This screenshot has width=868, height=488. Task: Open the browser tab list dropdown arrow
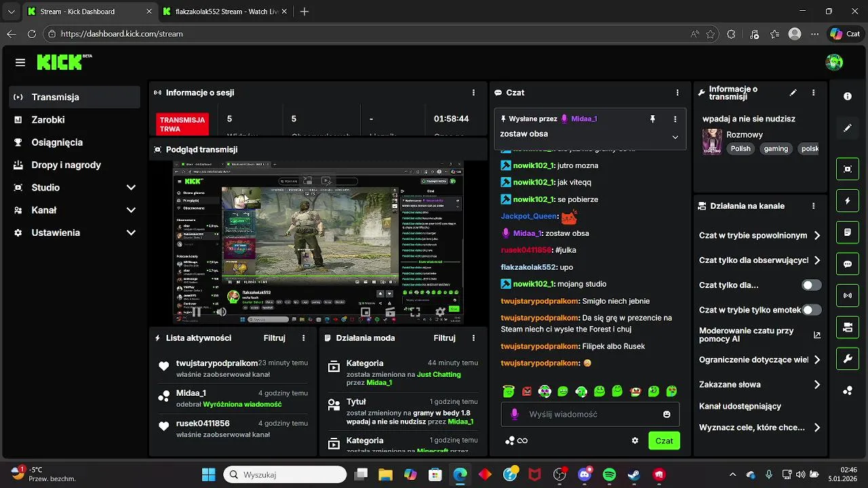[x=11, y=12]
